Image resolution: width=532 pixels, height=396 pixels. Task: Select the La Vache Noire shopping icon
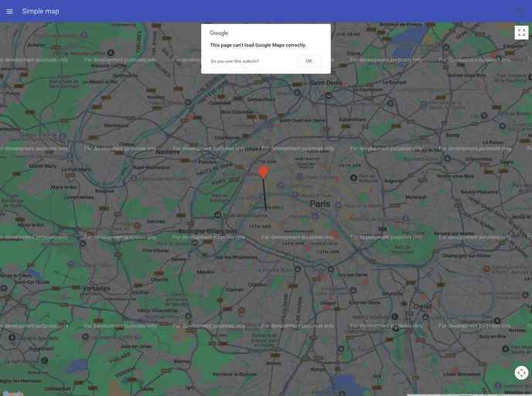click(x=297, y=269)
